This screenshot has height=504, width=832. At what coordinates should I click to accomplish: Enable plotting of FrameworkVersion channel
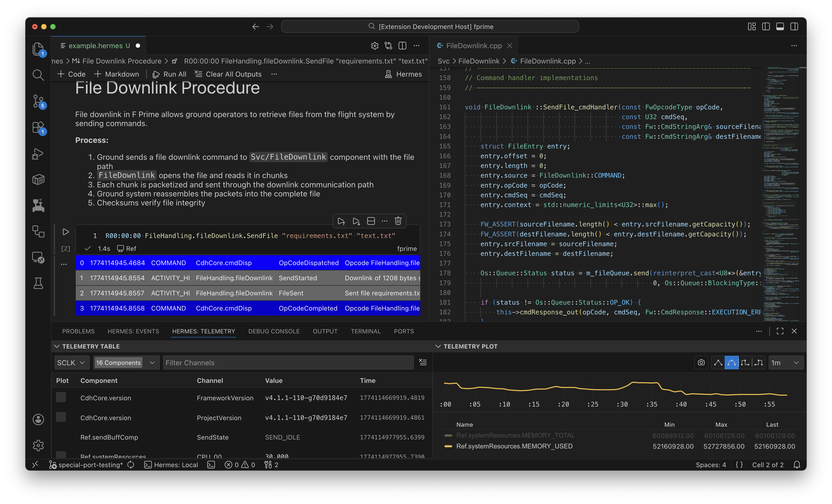click(x=61, y=397)
